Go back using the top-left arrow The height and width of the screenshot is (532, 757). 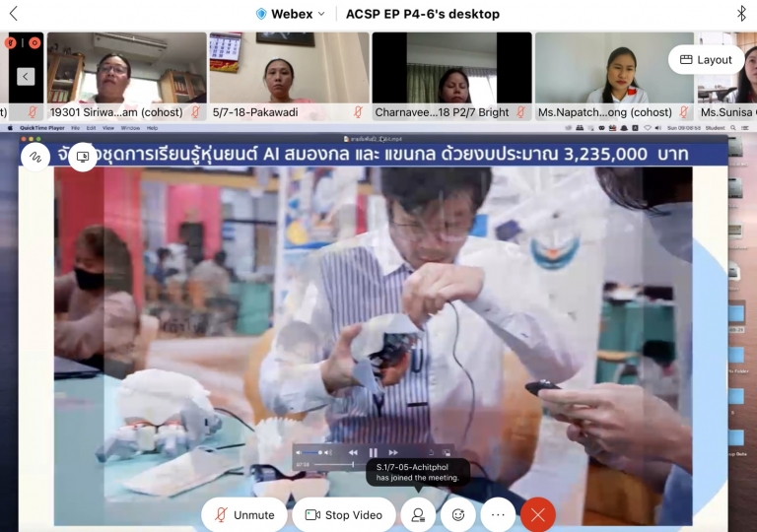(x=14, y=14)
